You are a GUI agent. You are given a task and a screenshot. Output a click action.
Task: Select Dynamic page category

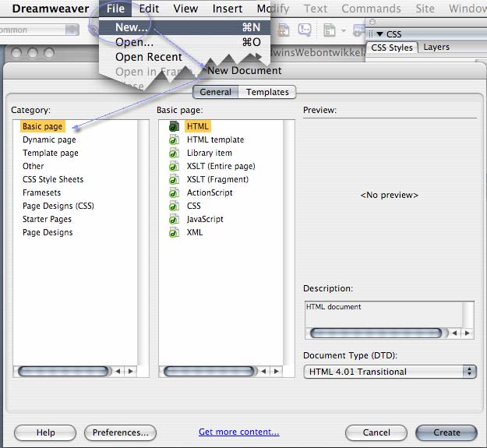pyautogui.click(x=49, y=139)
